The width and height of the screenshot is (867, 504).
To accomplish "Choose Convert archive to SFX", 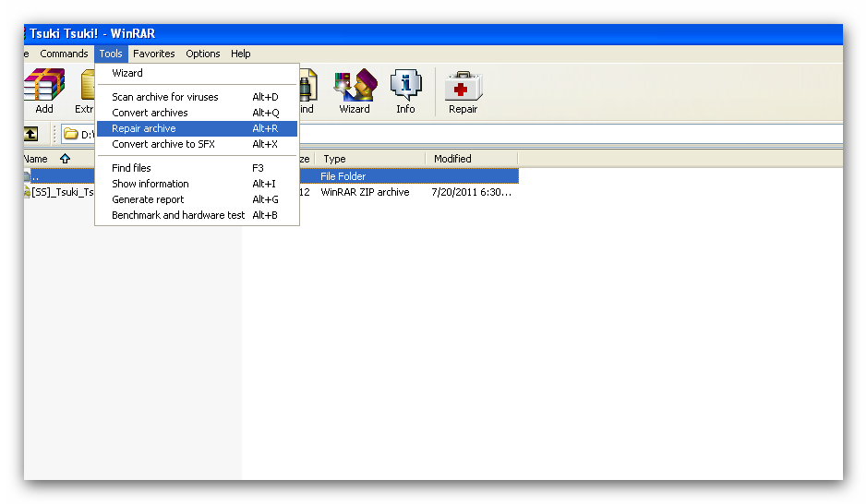I will click(x=197, y=144).
